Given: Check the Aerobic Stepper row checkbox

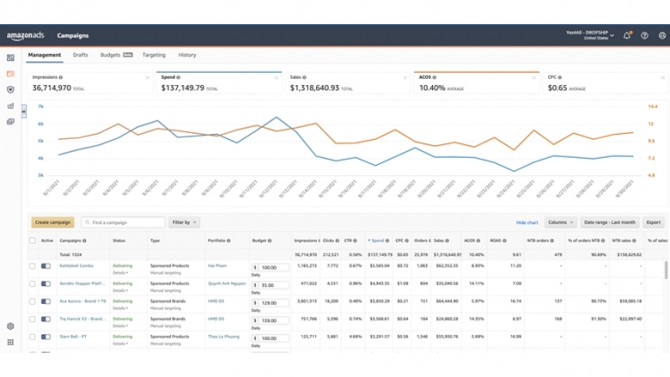Looking at the screenshot, I should 32,284.
